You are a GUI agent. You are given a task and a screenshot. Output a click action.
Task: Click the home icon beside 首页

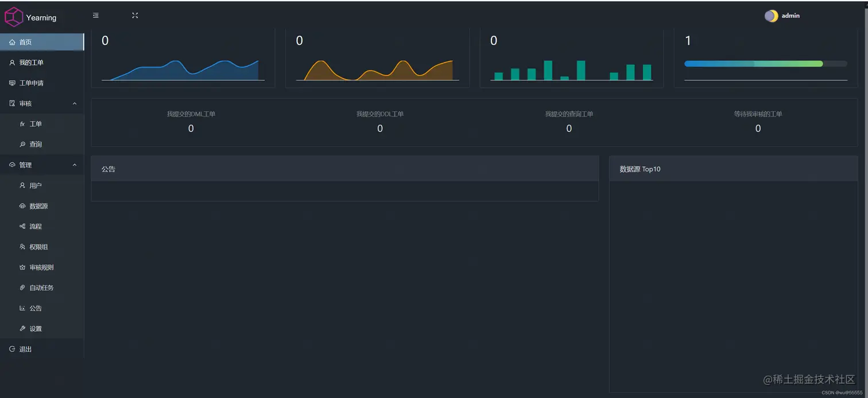[12, 42]
